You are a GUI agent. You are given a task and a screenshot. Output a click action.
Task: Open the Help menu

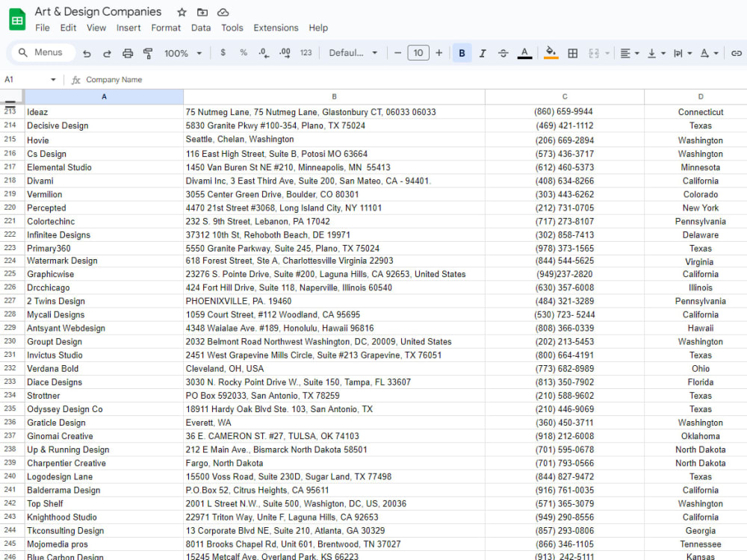click(318, 28)
